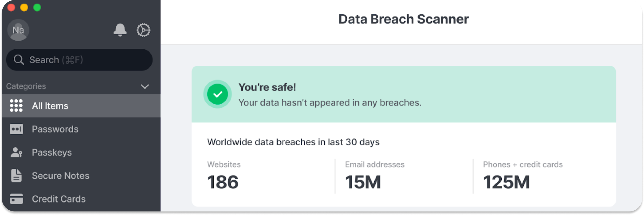Open settings gear icon

point(143,30)
